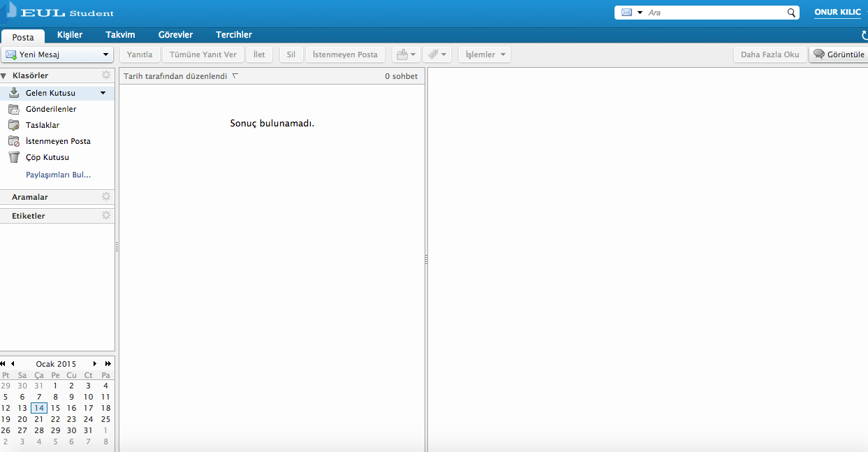Click the Çöp Kutusu trash icon
The image size is (868, 452).
point(14,157)
